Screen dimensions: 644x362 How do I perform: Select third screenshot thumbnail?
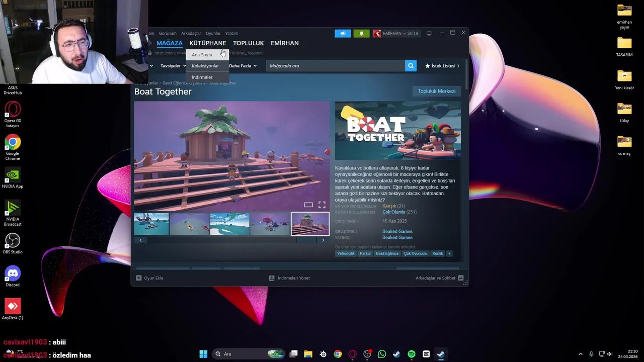click(x=229, y=224)
